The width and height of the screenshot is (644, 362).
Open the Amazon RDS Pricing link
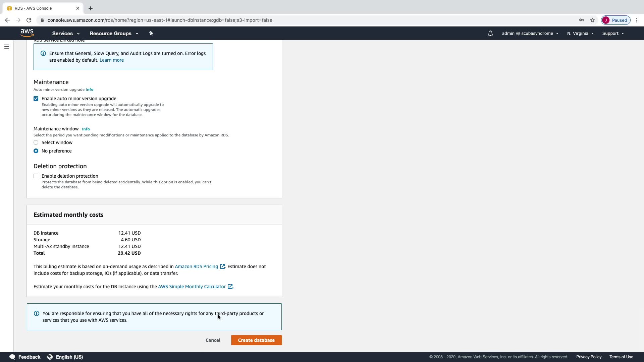196,266
